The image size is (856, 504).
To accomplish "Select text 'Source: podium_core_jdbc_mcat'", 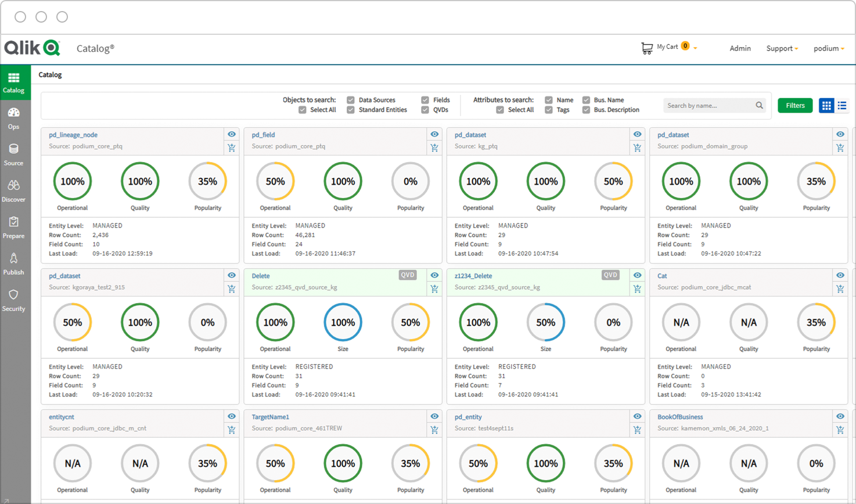I will coord(704,287).
